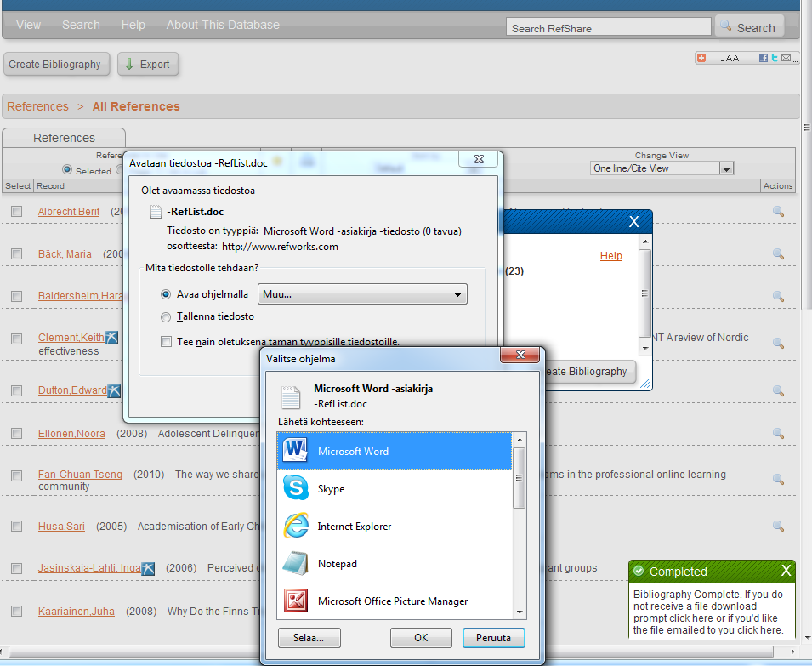Select the Avaa ohjelmalla radio button
Screen dimensions: 812x666
click(x=166, y=294)
